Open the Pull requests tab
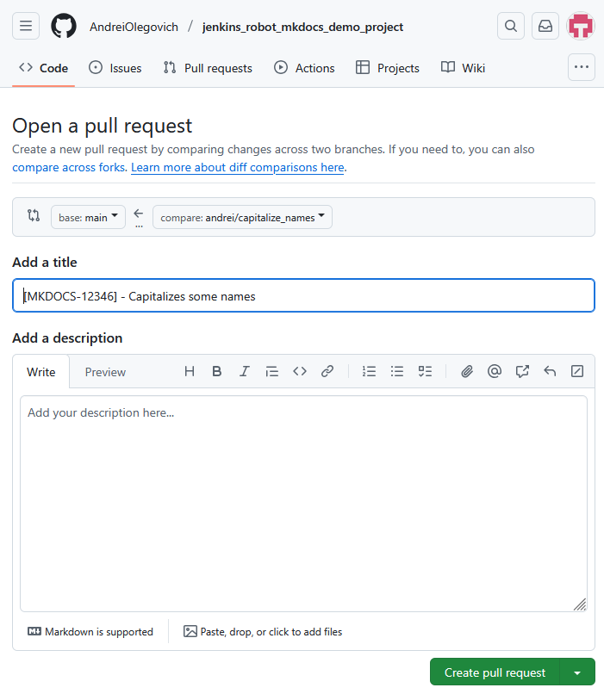The width and height of the screenshot is (604, 700). 208,68
